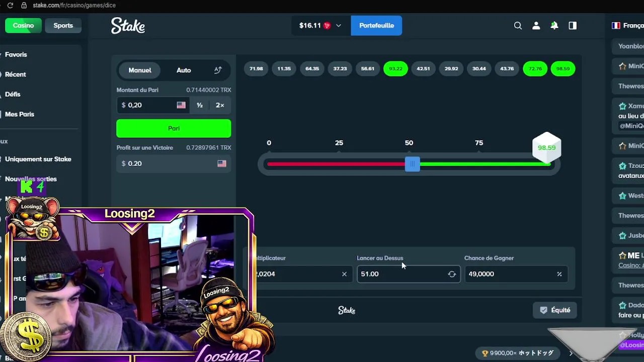Click the ticker right arrow chevron
This screenshot has width=644, height=362.
point(571,353)
